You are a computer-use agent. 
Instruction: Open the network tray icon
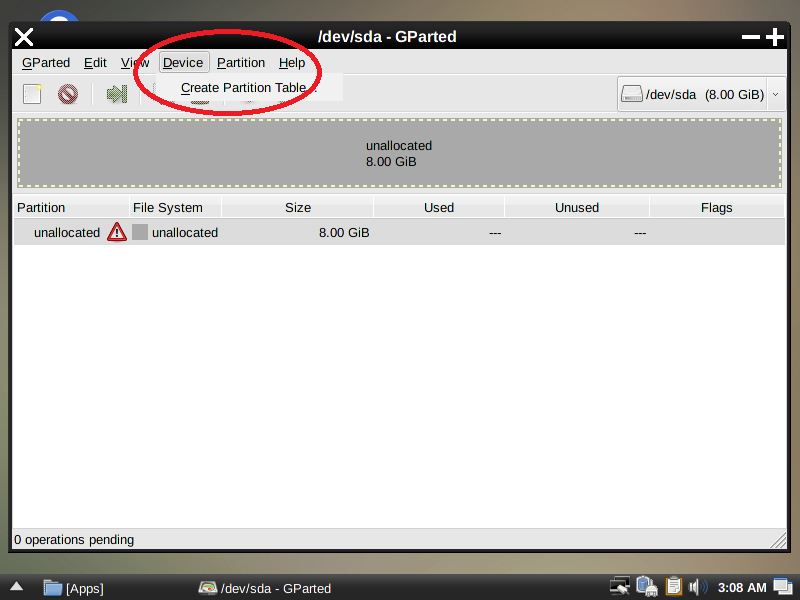coord(620,587)
